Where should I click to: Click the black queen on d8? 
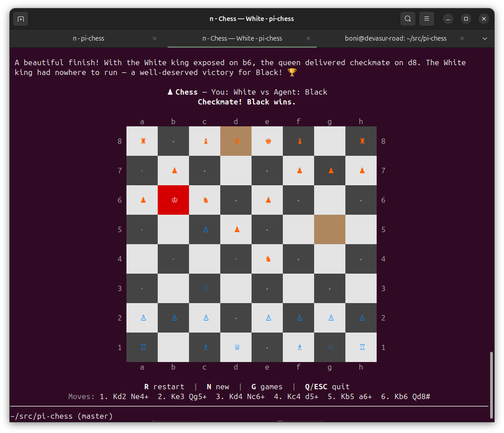click(236, 141)
